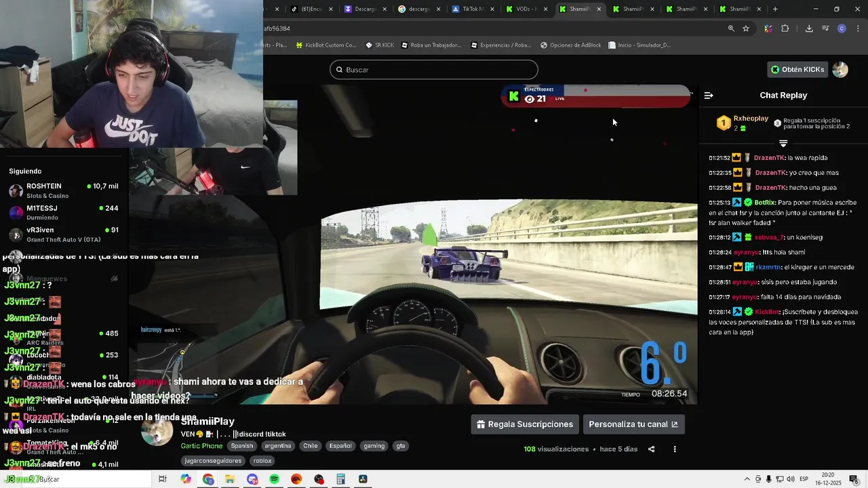The height and width of the screenshot is (488, 868).
Task: Open the Gartic Phone category link
Action: [201, 446]
